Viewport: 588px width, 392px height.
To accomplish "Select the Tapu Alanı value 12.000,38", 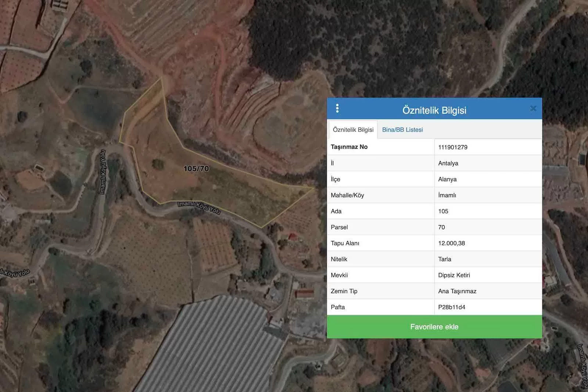I will (451, 243).
